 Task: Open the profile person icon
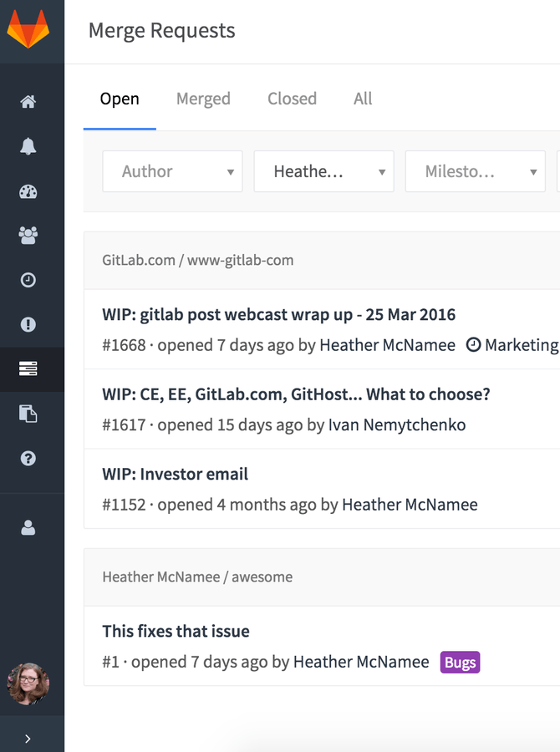tap(28, 527)
